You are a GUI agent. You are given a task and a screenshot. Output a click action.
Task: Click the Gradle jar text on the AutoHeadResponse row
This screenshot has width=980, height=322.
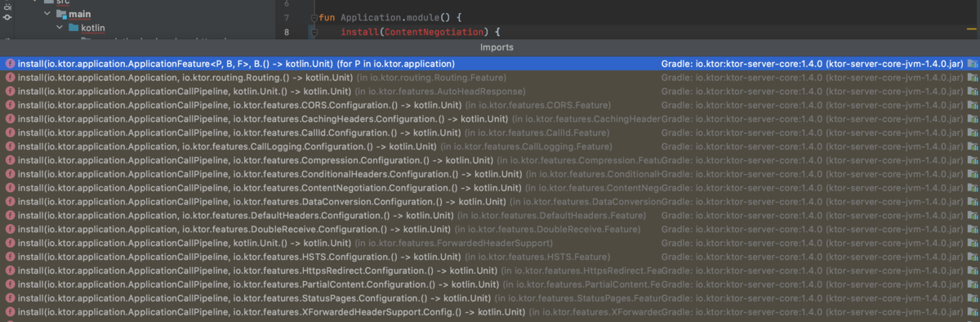(813, 91)
